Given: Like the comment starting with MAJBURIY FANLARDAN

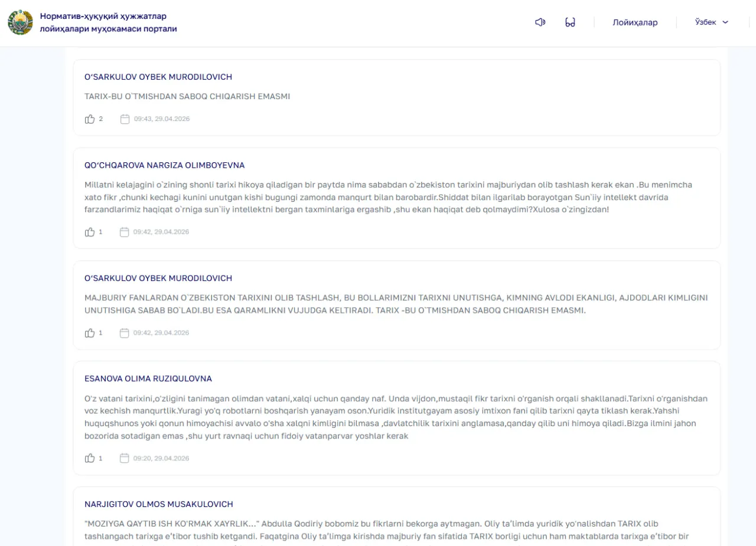Looking at the screenshot, I should pyautogui.click(x=90, y=333).
